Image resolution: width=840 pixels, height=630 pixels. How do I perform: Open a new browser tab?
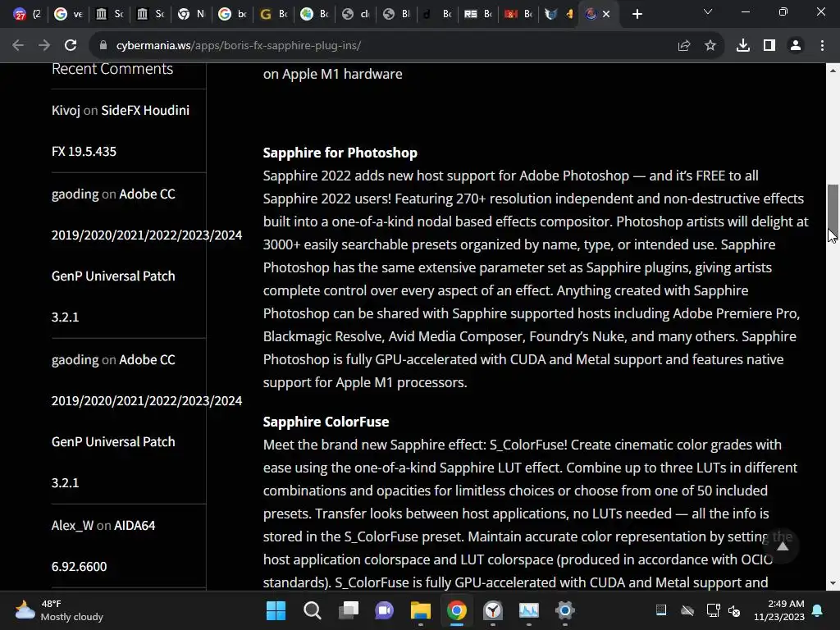(637, 15)
